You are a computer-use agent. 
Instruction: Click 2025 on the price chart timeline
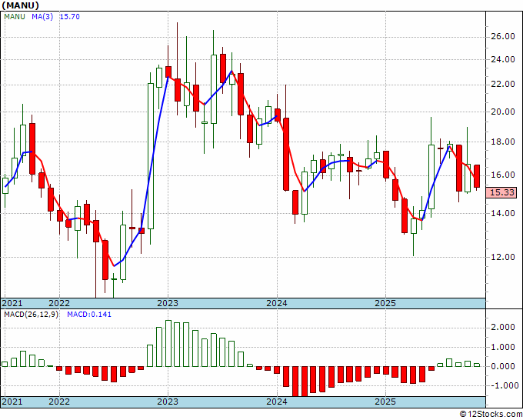pyautogui.click(x=385, y=303)
